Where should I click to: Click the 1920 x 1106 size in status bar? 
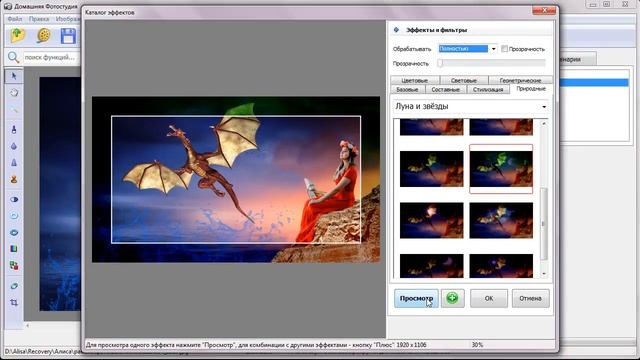coord(411,345)
